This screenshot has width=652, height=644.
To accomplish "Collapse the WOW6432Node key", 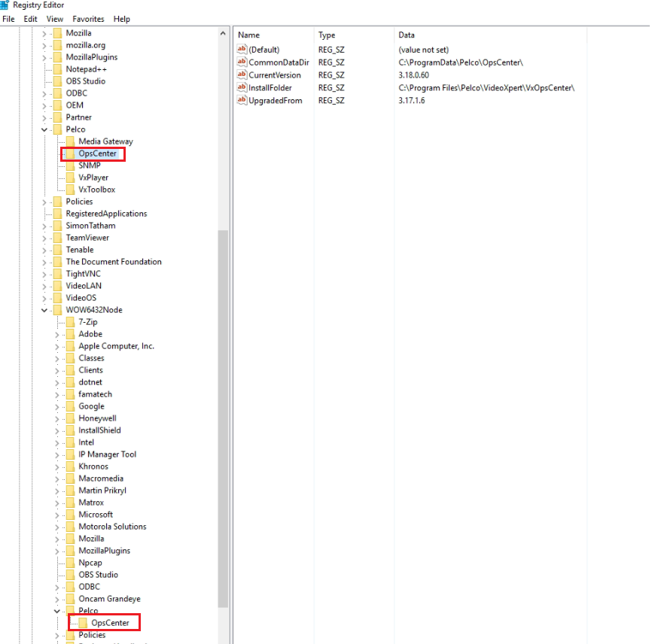I will 44,310.
